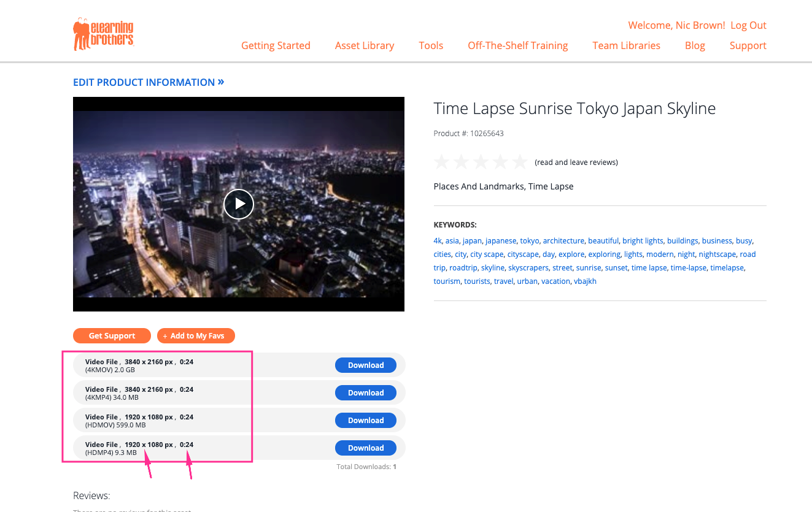Viewport: 812px width, 512px height.
Task: Go to Getting Started page
Action: pyautogui.click(x=276, y=45)
